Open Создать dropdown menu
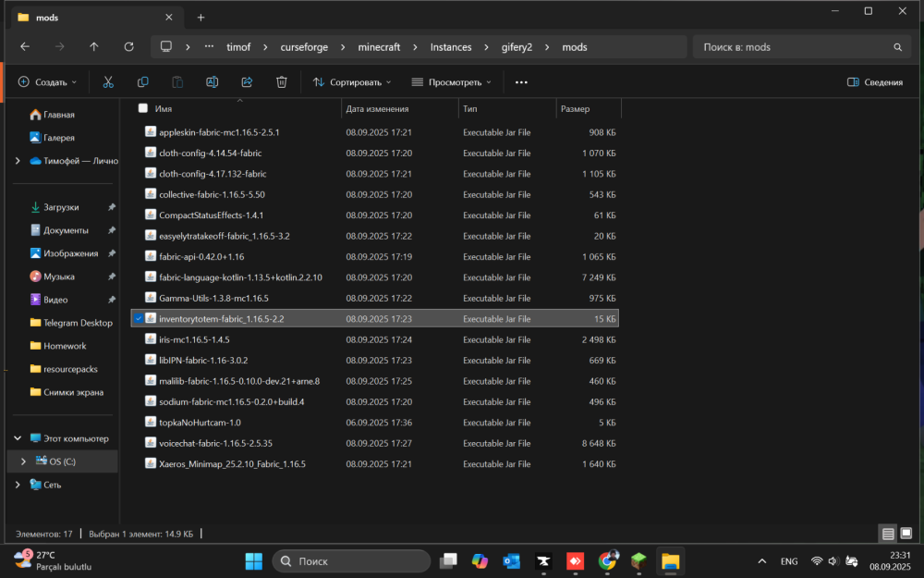Viewport: 924px width, 578px height. (x=47, y=82)
